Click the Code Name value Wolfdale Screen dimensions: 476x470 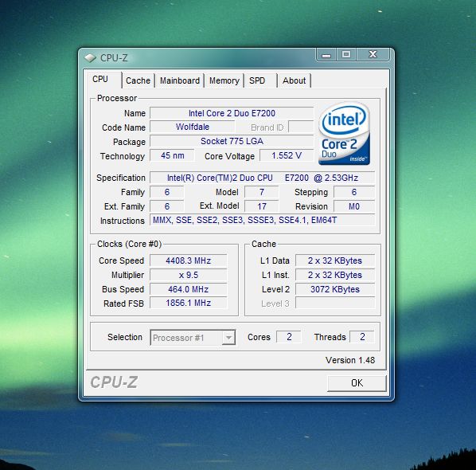pos(192,127)
